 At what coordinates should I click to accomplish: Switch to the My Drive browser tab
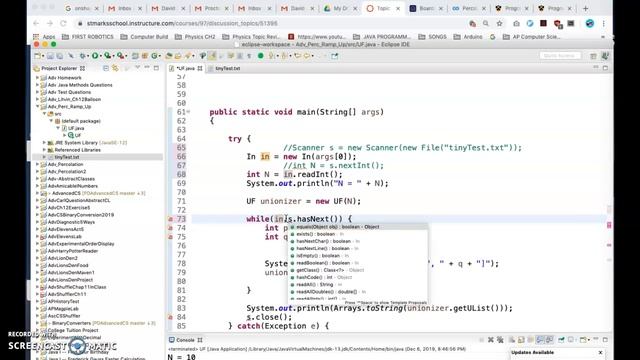tap(339, 8)
